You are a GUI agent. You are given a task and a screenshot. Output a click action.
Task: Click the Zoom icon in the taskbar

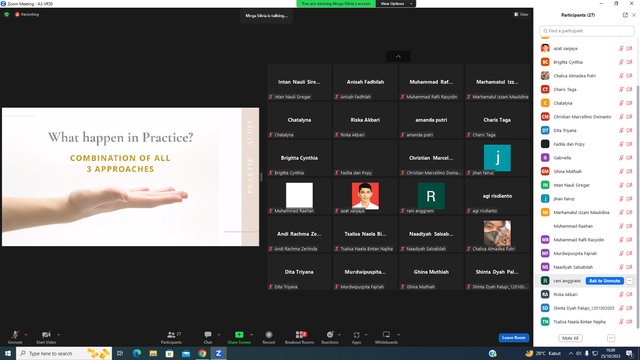click(218, 353)
